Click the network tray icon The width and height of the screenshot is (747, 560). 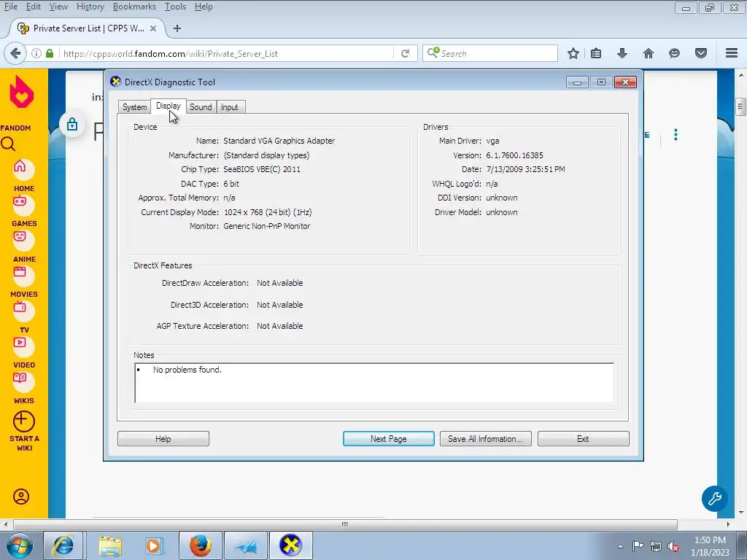pyautogui.click(x=656, y=546)
